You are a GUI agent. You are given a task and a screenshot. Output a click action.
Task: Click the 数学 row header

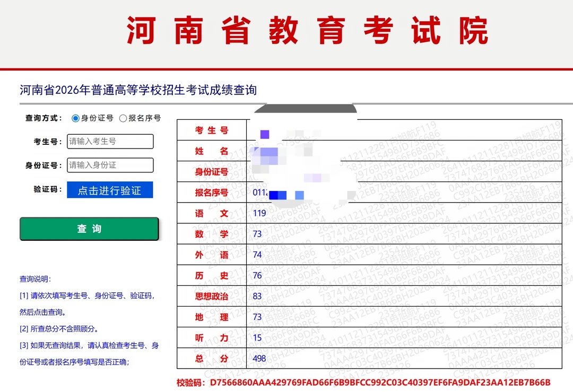[212, 234]
